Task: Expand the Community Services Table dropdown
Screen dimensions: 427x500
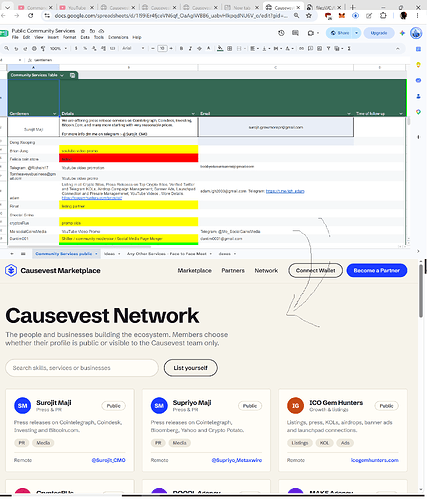Action: pos(62,75)
